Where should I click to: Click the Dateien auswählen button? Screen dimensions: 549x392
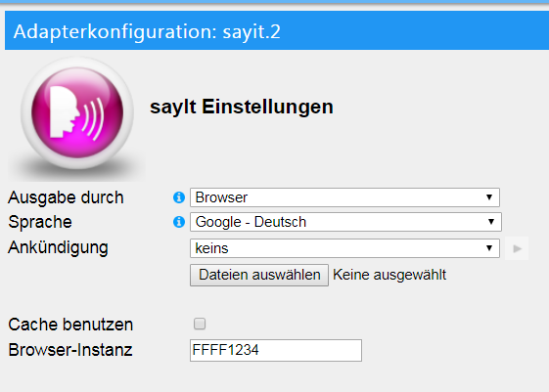(259, 275)
